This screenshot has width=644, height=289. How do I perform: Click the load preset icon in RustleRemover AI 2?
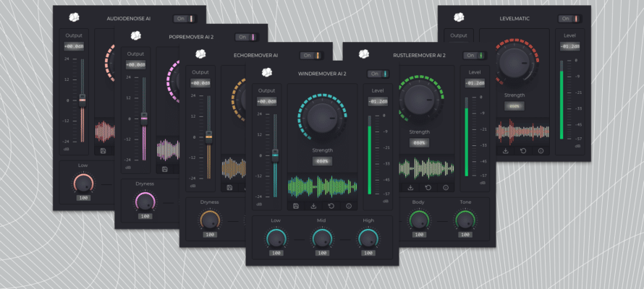[x=410, y=187]
